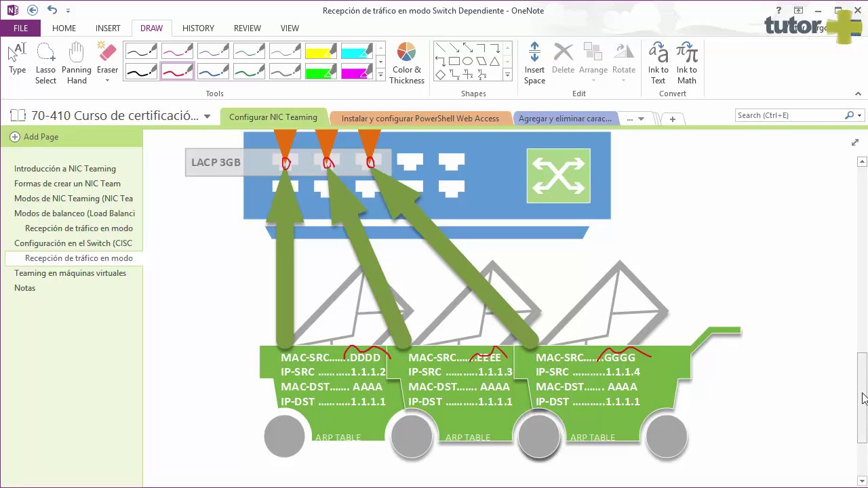Open Color & Thickness dialog
Image resolution: width=868 pixels, height=488 pixels.
(407, 63)
